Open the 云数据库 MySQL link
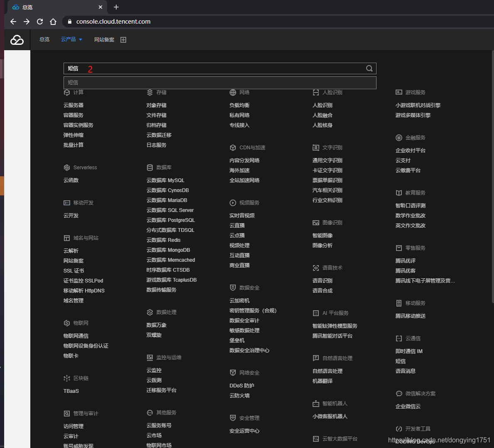Viewport: 494px width, 448px height. point(165,180)
